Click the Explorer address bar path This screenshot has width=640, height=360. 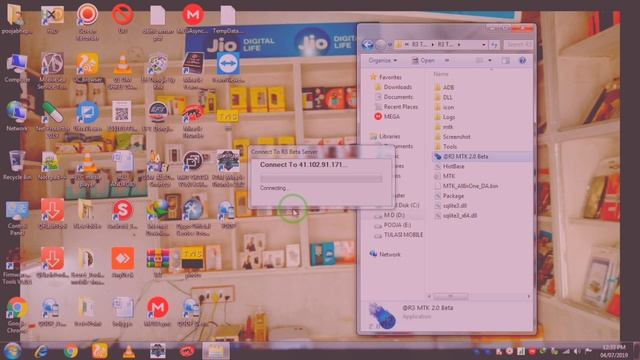pos(441,44)
